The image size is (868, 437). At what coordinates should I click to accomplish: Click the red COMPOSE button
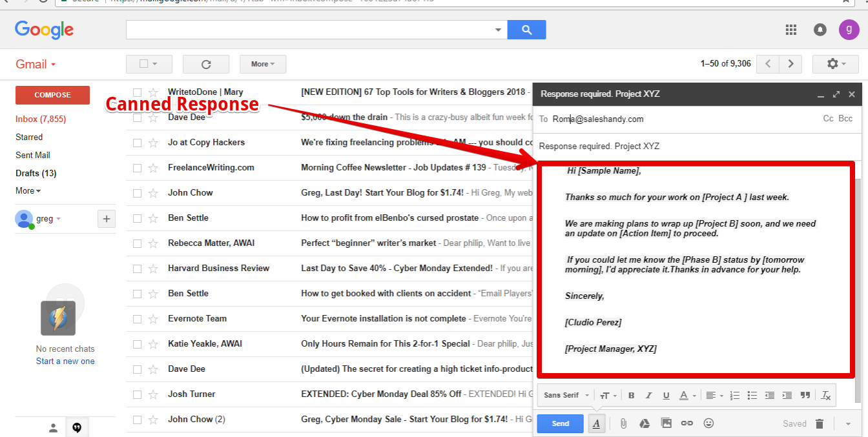click(x=52, y=95)
